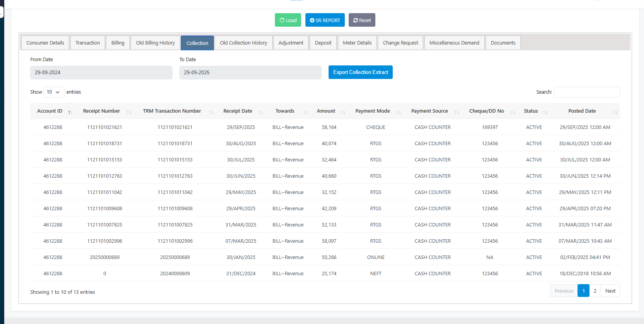The width and height of the screenshot is (644, 324).
Task: Click Payment Mode sort arrows
Action: [399, 112]
